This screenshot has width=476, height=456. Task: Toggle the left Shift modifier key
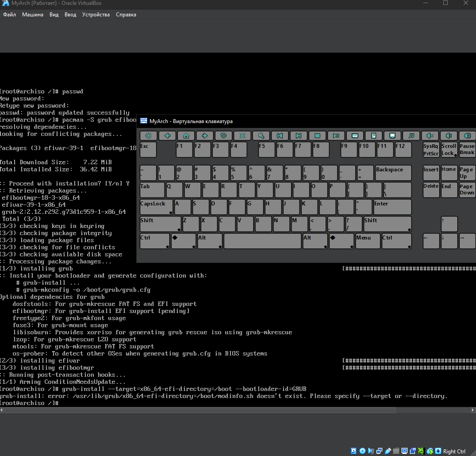160,224
